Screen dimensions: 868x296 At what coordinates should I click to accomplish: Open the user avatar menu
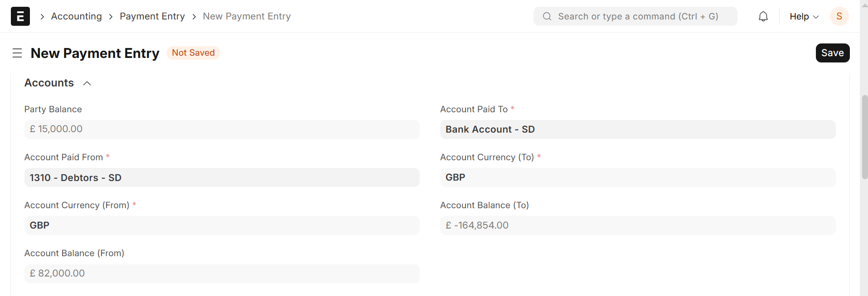click(839, 16)
